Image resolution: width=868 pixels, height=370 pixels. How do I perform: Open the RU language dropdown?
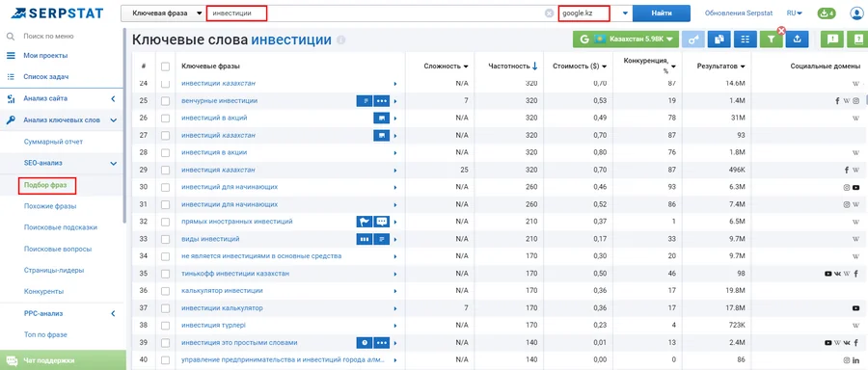tap(795, 13)
